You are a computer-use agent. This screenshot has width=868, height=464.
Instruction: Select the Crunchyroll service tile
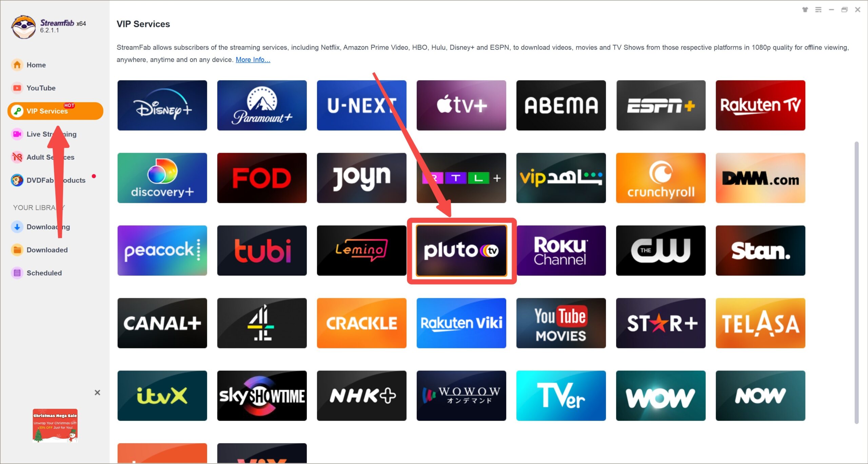[x=660, y=178]
